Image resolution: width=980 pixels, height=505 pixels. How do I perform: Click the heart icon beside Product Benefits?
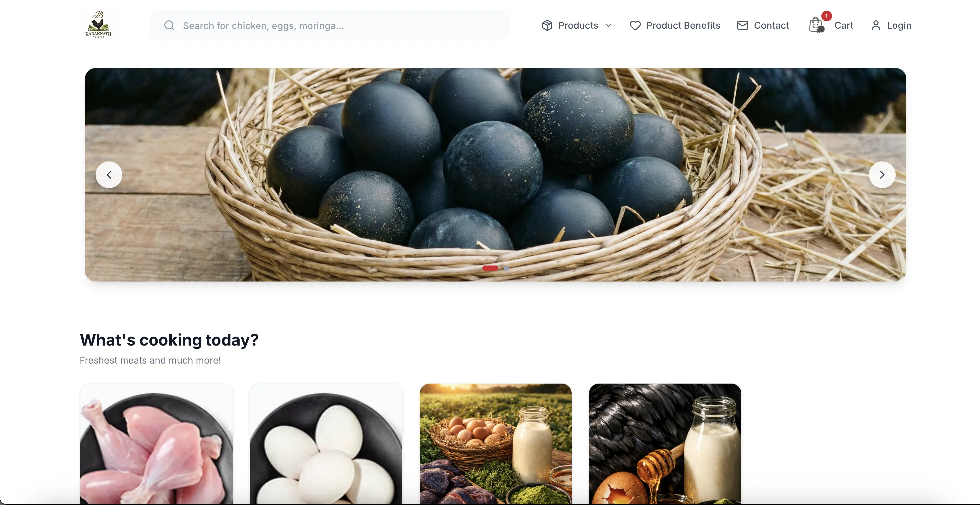coord(635,25)
